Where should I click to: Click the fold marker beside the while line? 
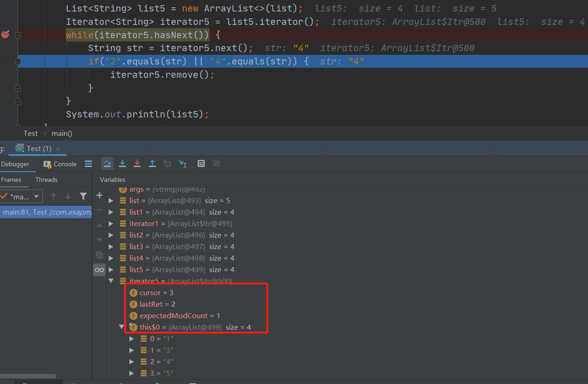pyautogui.click(x=18, y=35)
